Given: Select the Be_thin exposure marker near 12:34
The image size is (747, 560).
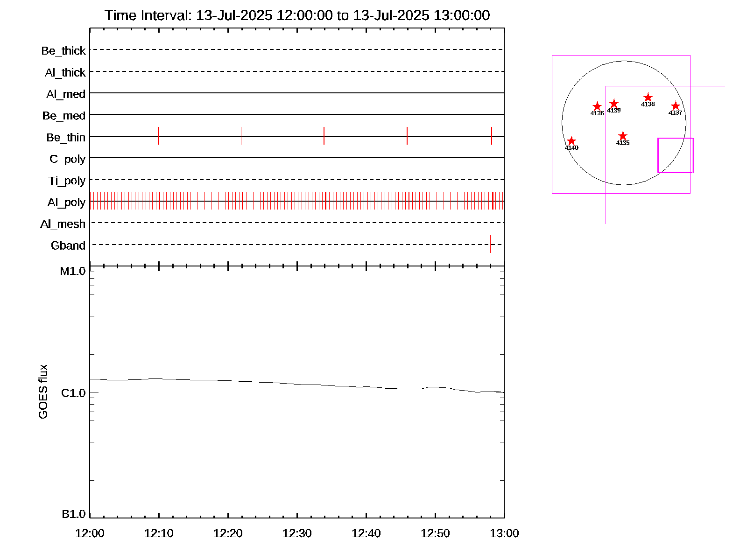Looking at the screenshot, I should (324, 136).
